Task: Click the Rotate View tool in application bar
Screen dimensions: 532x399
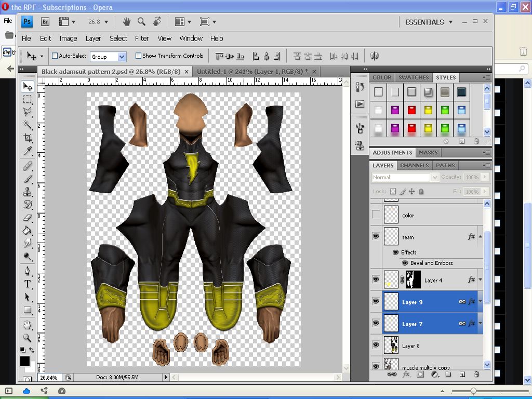Action: 157,22
